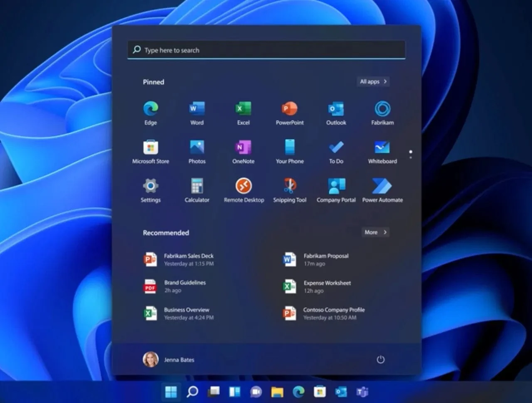Open the pinned Outlook app
The width and height of the screenshot is (532, 403).
pyautogui.click(x=336, y=113)
